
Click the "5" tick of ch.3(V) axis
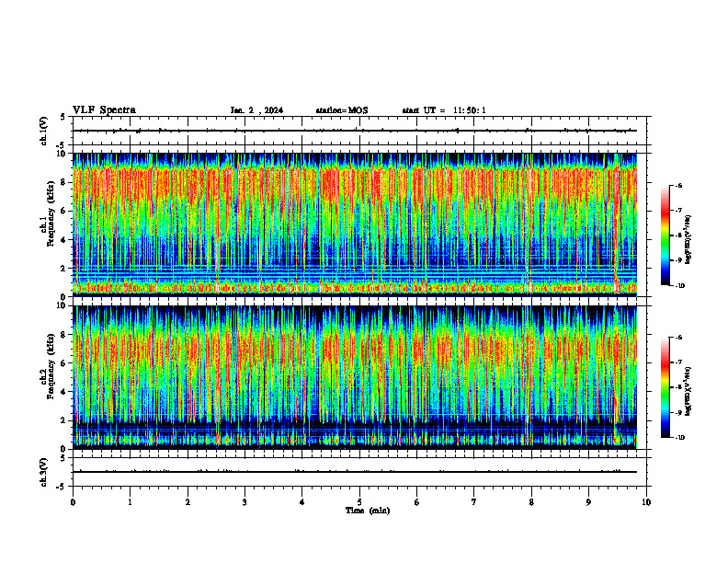pos(63,458)
